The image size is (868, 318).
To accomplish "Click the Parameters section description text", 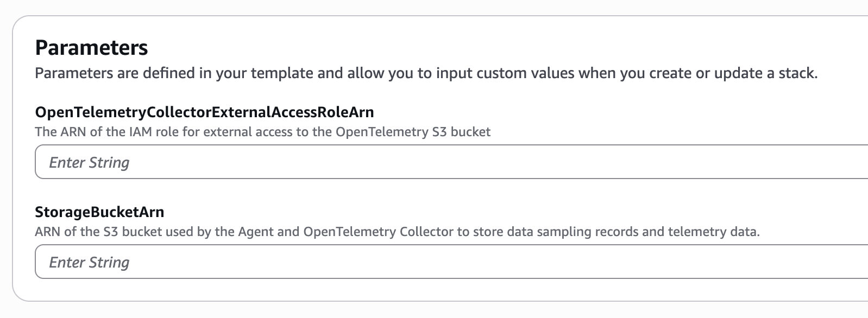I will click(x=426, y=73).
